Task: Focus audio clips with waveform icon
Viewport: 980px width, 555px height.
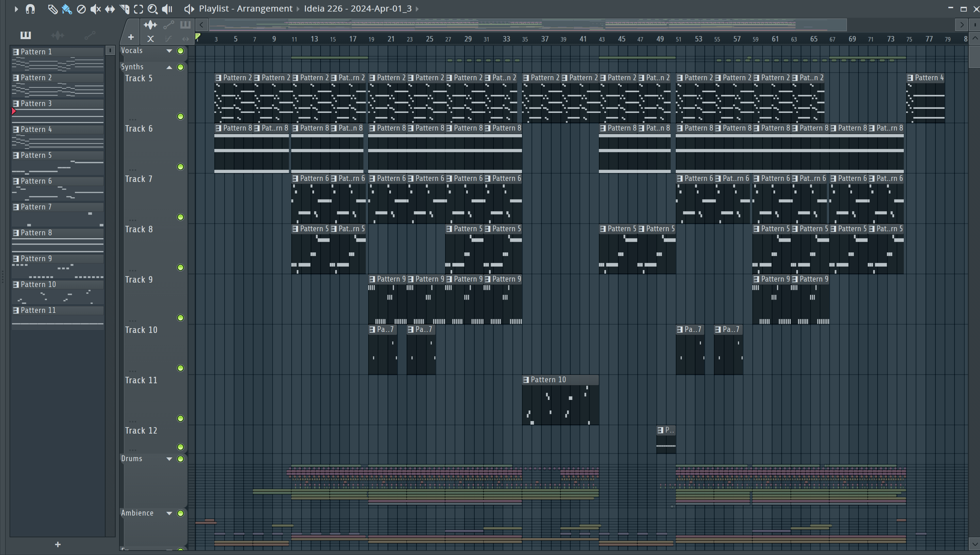Action: [x=150, y=25]
